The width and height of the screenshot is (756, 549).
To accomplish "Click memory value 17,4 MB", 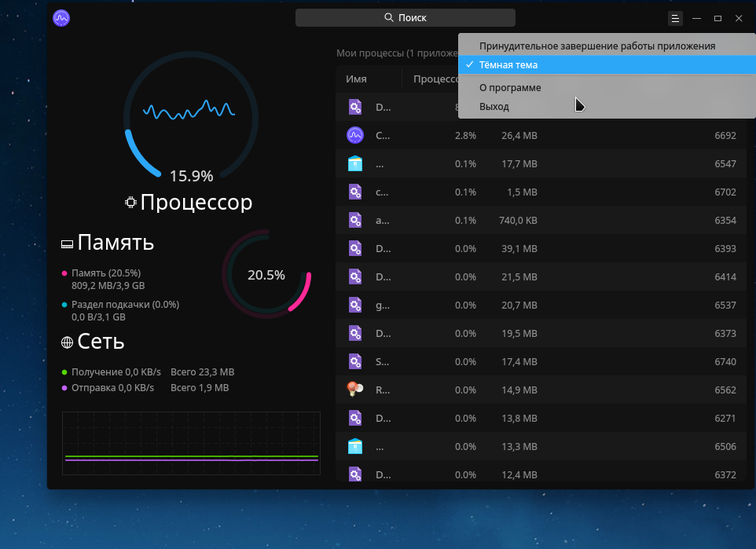I will (519, 361).
